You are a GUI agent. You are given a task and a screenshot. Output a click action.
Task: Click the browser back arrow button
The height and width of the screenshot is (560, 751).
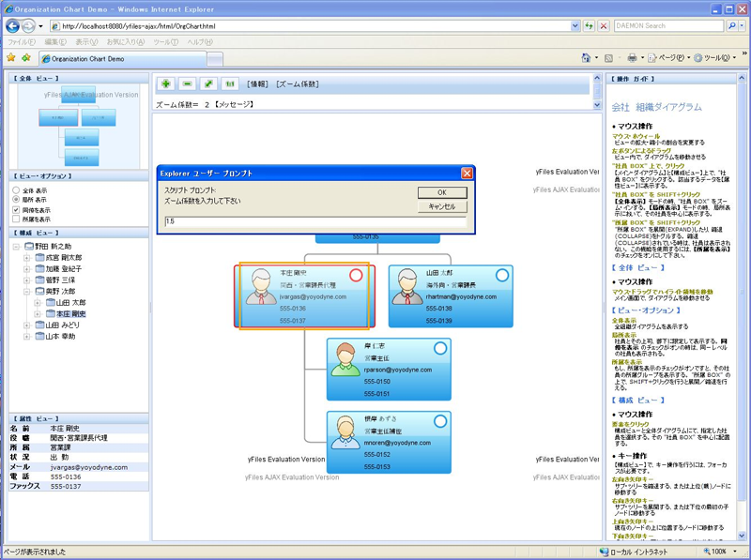(x=13, y=25)
